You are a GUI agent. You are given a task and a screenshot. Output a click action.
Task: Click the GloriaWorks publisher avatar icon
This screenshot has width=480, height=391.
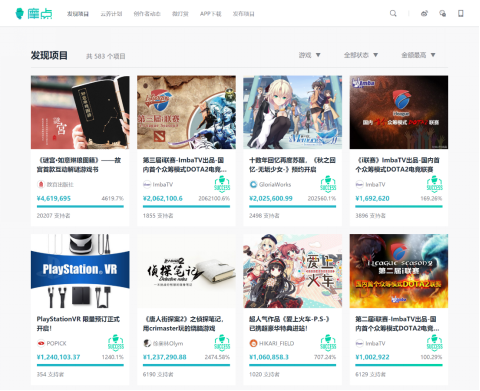click(x=253, y=184)
